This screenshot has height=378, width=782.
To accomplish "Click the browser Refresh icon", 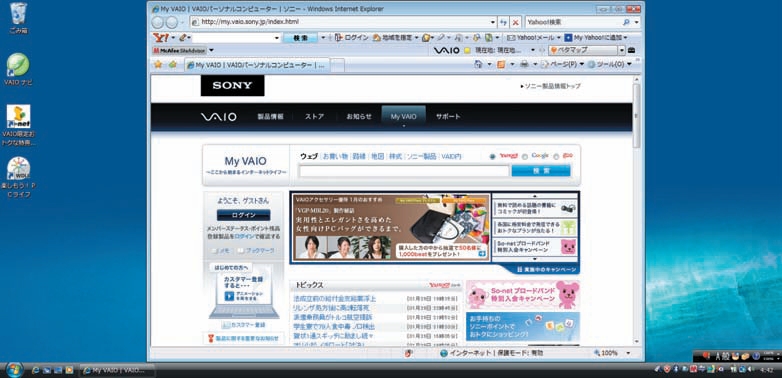I will [x=503, y=22].
